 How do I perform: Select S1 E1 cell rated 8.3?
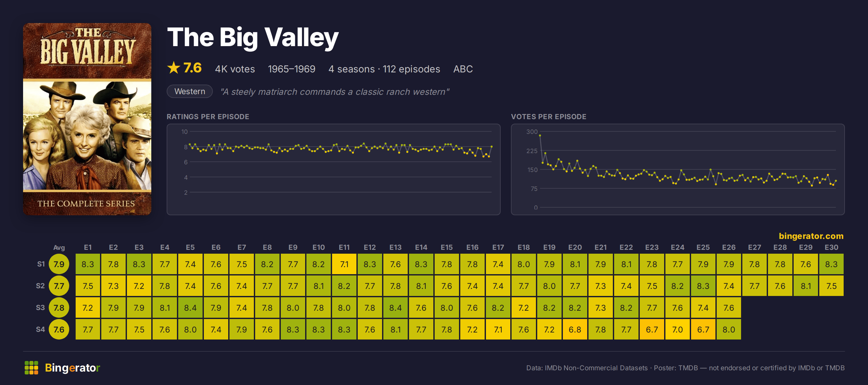pyautogui.click(x=88, y=264)
